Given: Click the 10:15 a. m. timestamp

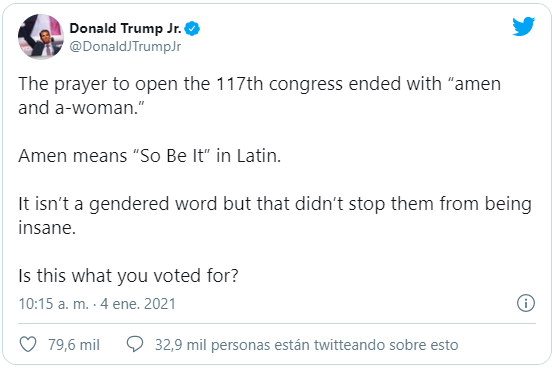Looking at the screenshot, I should pyautogui.click(x=54, y=304).
